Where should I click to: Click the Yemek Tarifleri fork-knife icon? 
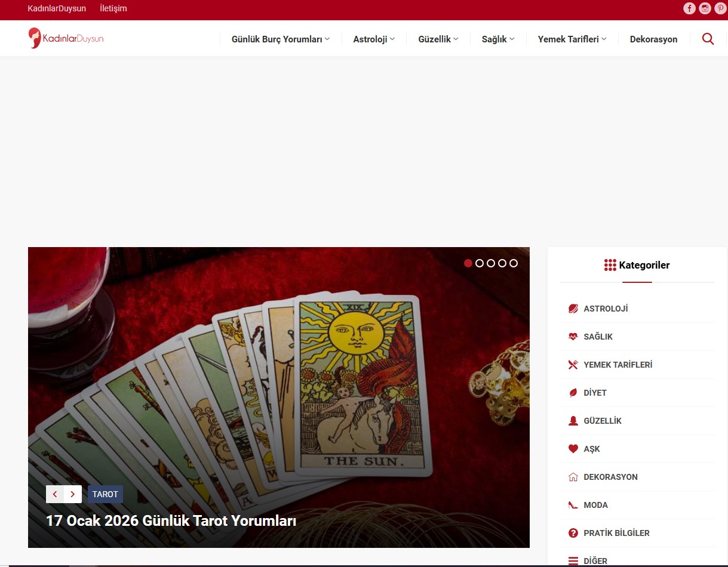[573, 365]
